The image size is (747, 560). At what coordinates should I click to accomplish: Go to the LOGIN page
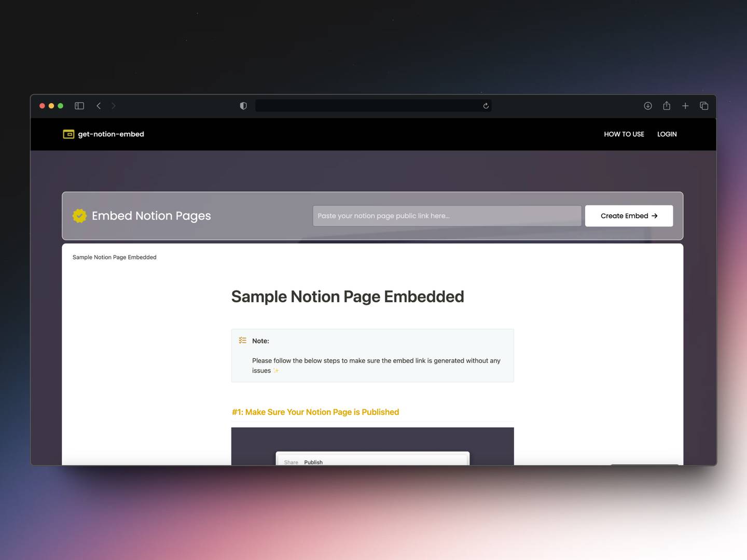pos(667,134)
